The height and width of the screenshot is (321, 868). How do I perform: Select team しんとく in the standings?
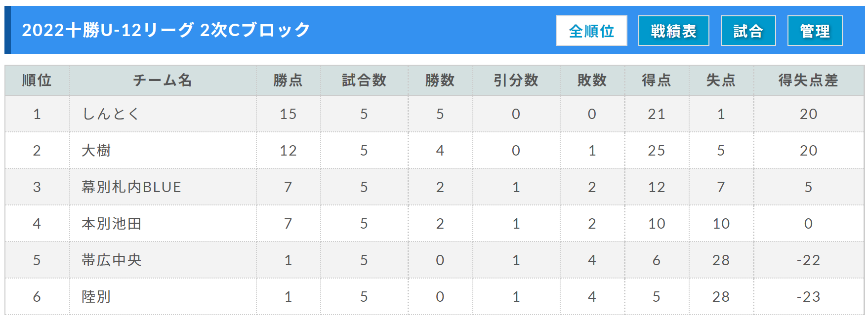(111, 114)
